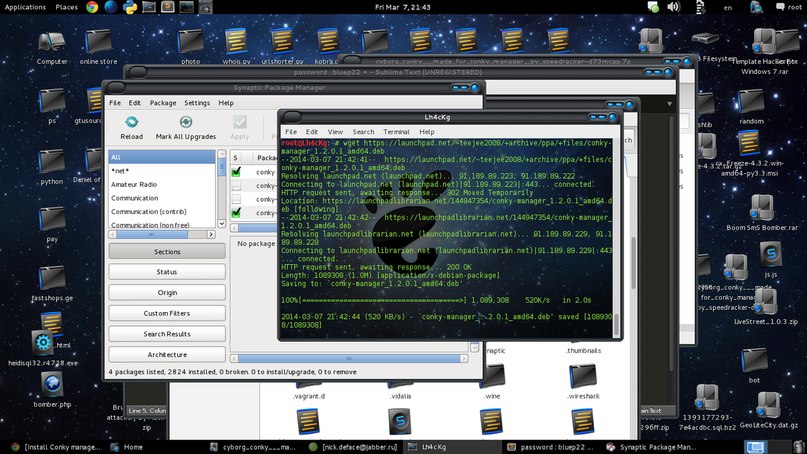Select the GeoLiteCity.dat.gz desktop file

pyautogui.click(x=768, y=405)
